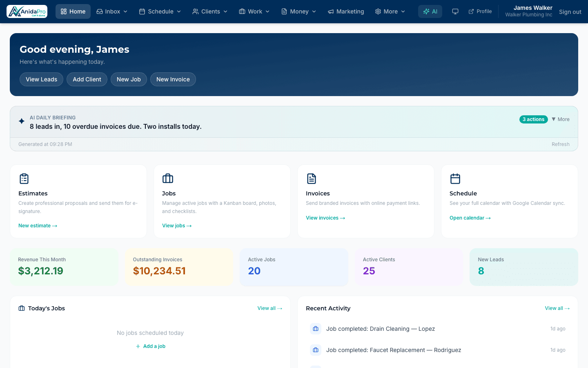This screenshot has width=588, height=368.
Task: Click the Faucet Replacement activity icon
Action: pos(316,350)
